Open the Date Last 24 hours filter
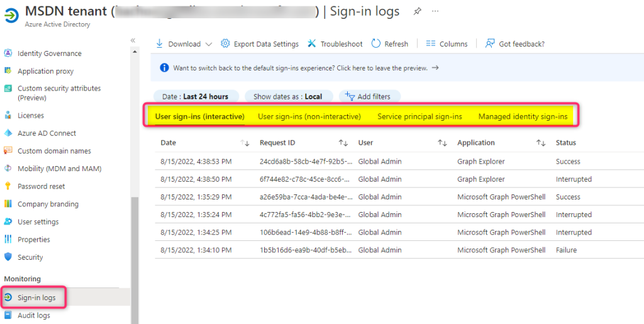 (196, 96)
